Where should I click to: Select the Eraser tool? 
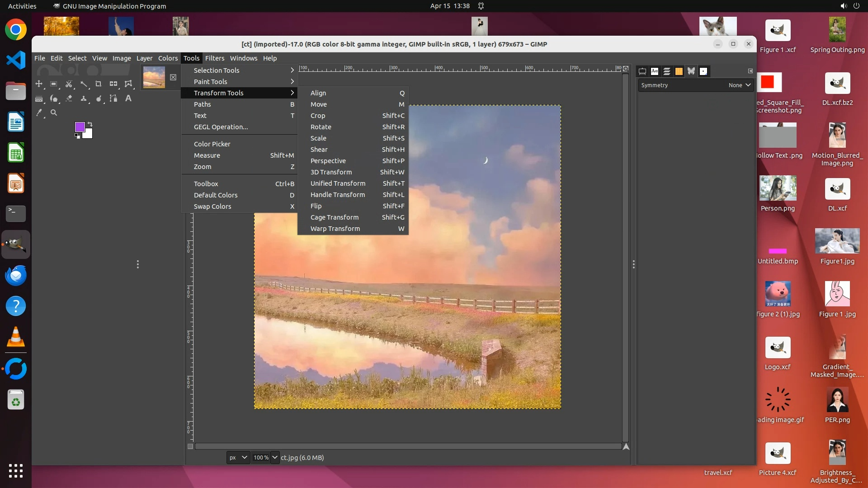click(x=69, y=99)
